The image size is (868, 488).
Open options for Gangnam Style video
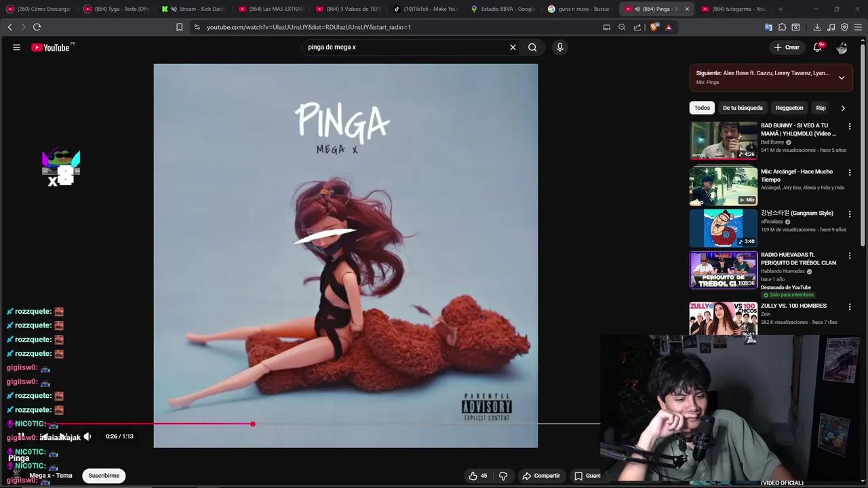click(850, 213)
